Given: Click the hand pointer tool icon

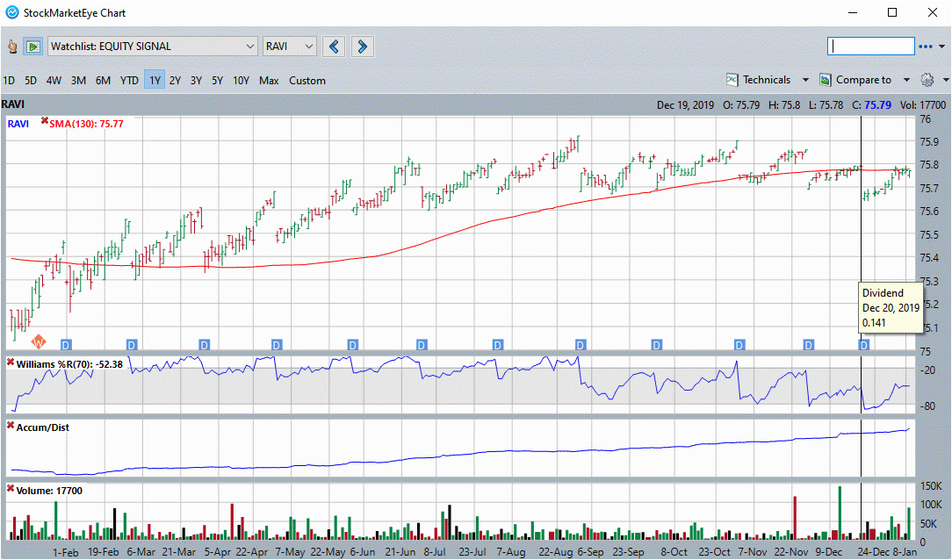Looking at the screenshot, I should (12, 46).
